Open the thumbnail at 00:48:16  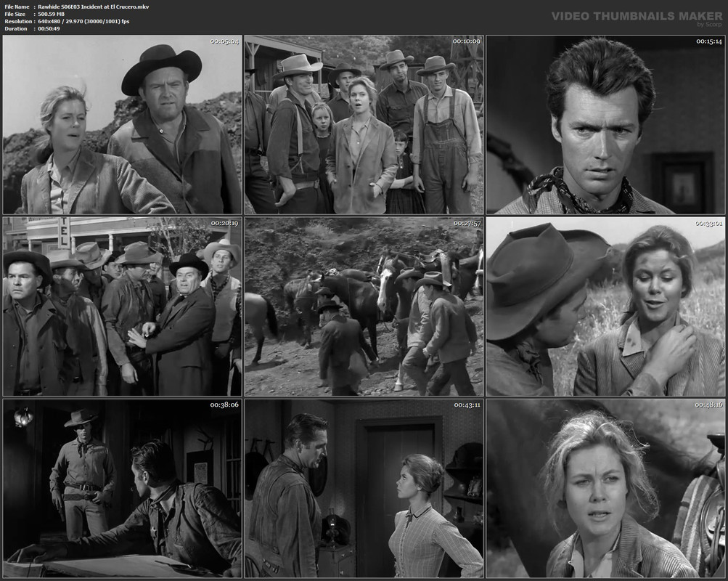(x=606, y=488)
